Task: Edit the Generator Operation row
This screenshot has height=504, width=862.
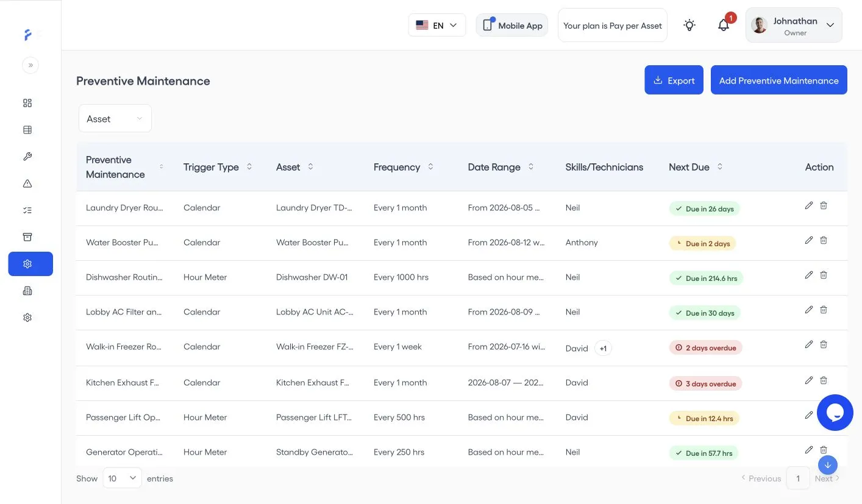Action: (x=809, y=450)
